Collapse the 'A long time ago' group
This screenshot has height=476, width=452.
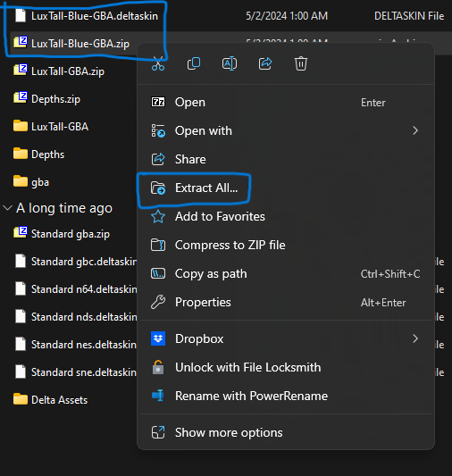click(x=7, y=208)
